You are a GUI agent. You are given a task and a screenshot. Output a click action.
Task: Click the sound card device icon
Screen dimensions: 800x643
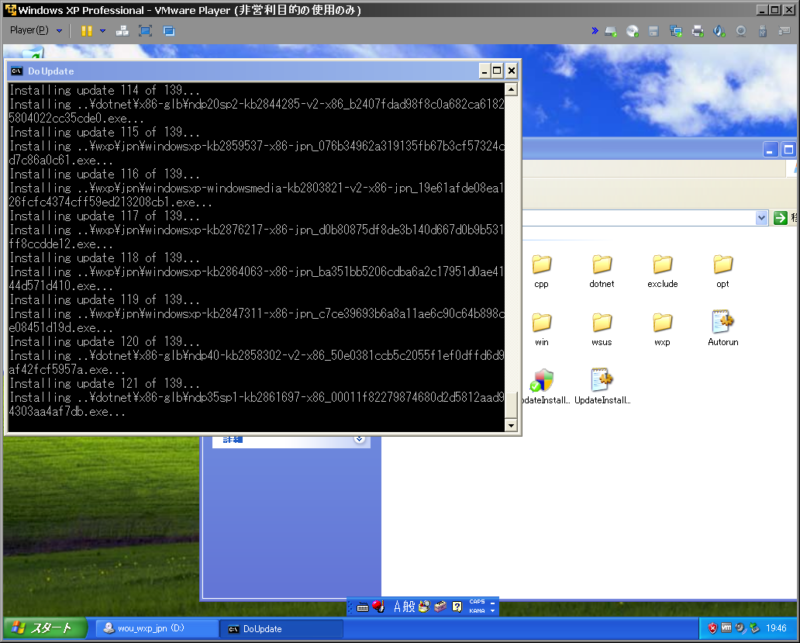tap(719, 32)
